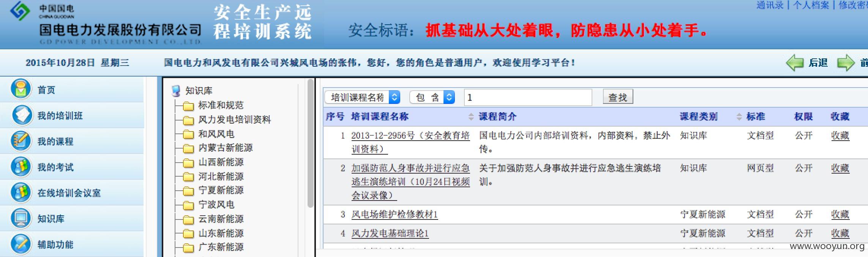Click 收藏 for 风电场维护检修教材1

[x=840, y=215]
